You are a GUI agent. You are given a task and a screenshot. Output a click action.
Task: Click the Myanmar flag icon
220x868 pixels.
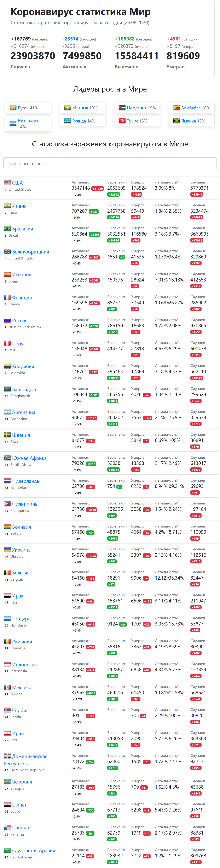point(68,108)
